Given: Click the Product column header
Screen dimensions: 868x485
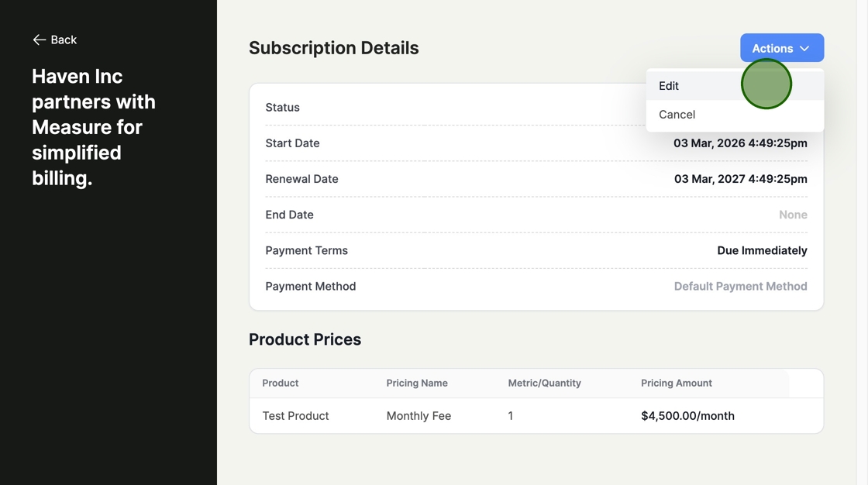Looking at the screenshot, I should pyautogui.click(x=280, y=383).
